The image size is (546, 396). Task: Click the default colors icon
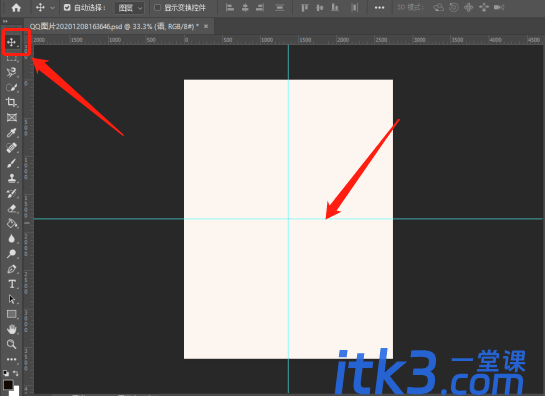coord(6,373)
